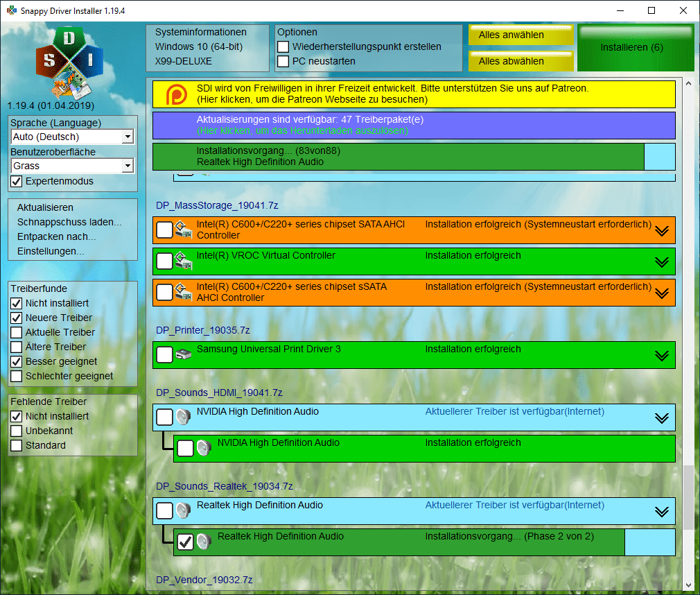The image size is (700, 595).
Task: Click the Patreon logo icon
Action: tap(176, 94)
